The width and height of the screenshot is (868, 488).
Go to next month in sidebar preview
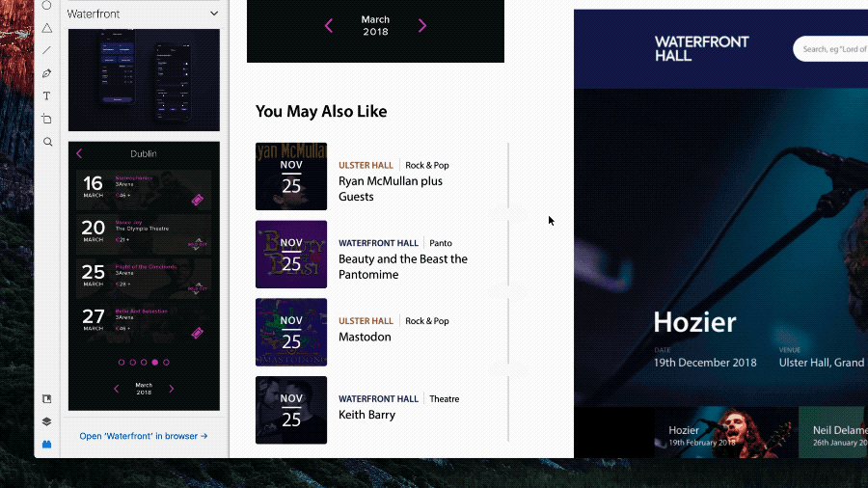[171, 389]
